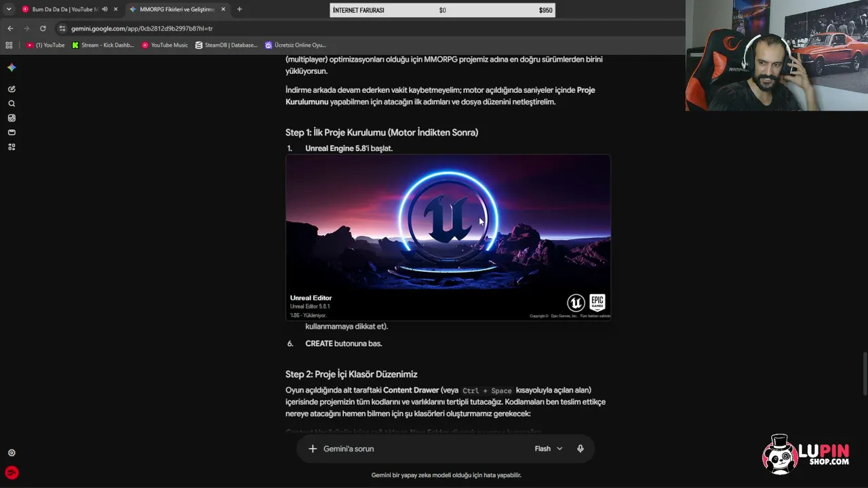Open Gemini settings gear icon

pos(12,453)
